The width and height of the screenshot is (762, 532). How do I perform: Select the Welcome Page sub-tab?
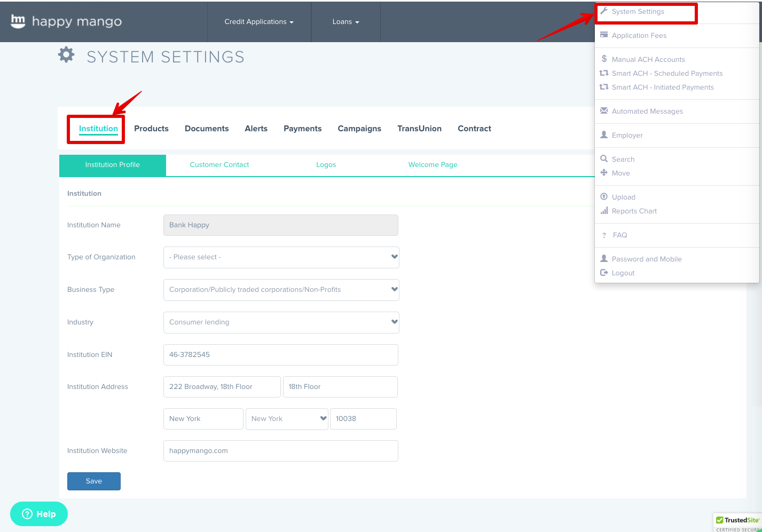coord(433,165)
